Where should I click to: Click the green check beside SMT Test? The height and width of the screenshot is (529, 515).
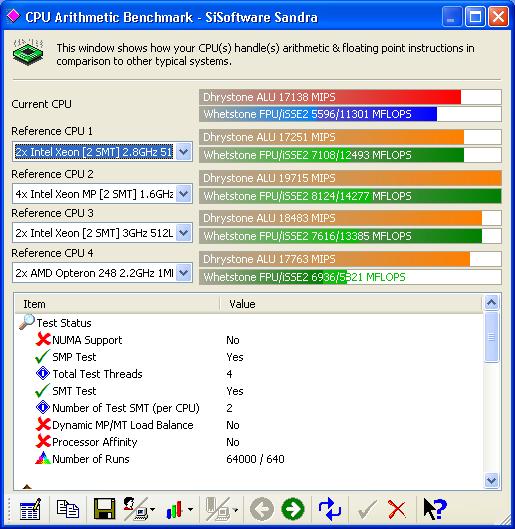pos(42,390)
